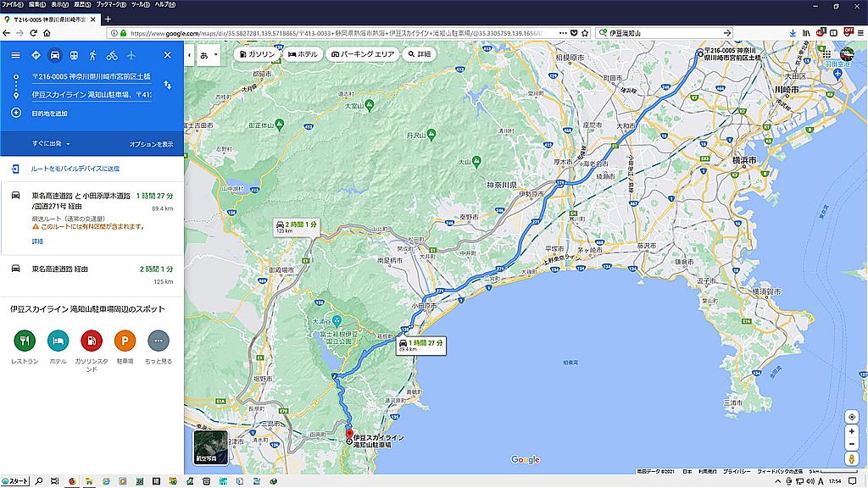Open the ヘルプ menu
The image size is (868, 488).
click(165, 4)
